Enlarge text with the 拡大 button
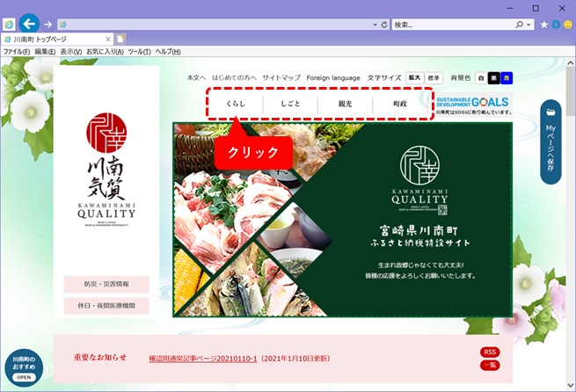This screenshot has width=576, height=392. click(x=415, y=78)
